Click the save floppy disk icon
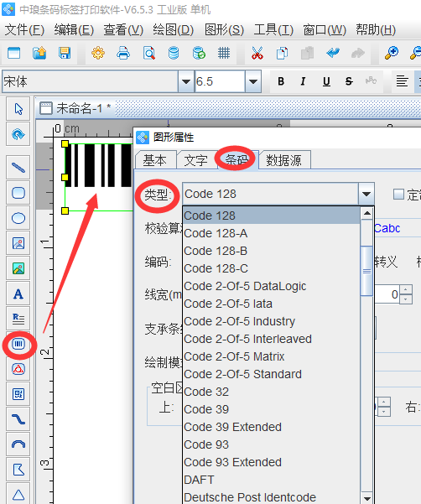The image size is (421, 504). (x=65, y=53)
